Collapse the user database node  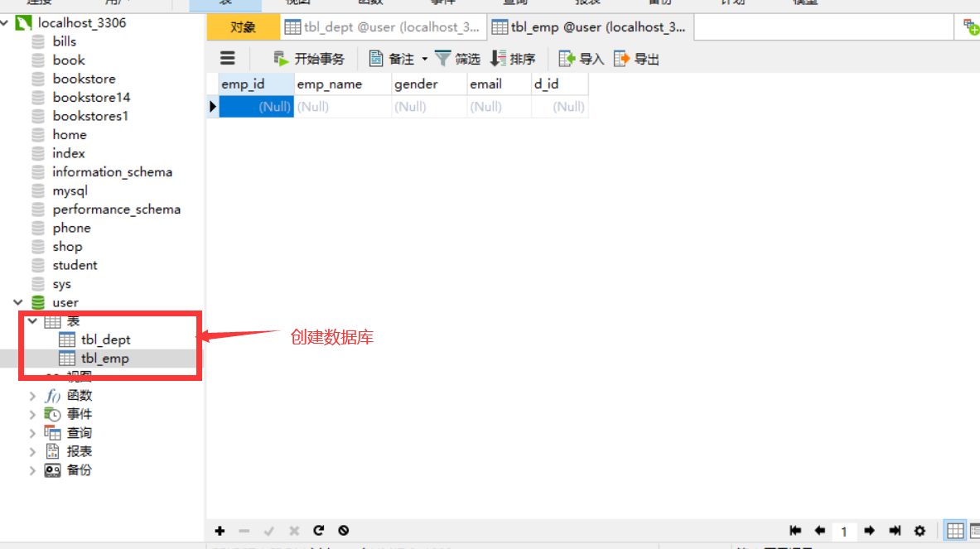(x=18, y=302)
